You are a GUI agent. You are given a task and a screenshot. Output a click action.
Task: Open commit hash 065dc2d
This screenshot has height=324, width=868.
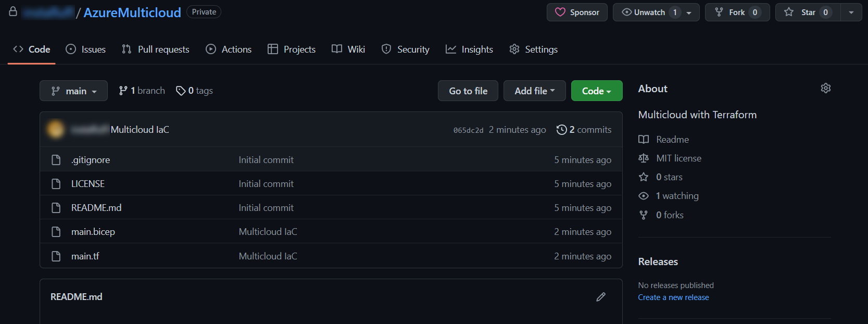pos(468,130)
